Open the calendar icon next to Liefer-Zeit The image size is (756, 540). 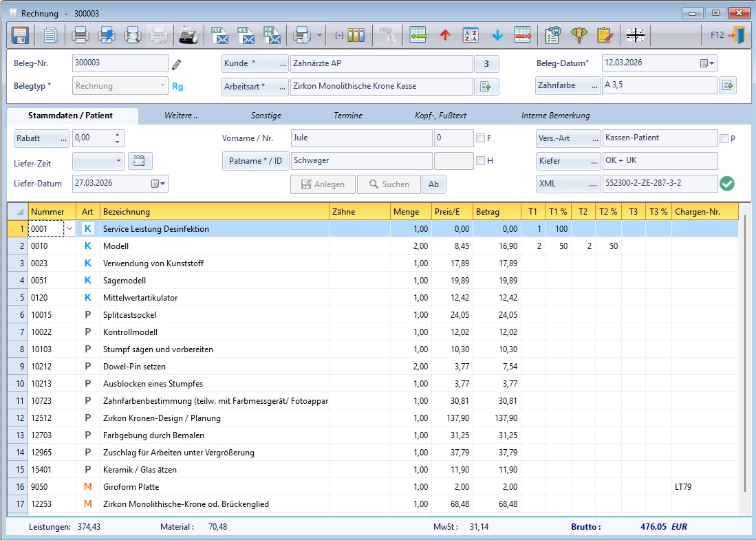click(x=140, y=161)
